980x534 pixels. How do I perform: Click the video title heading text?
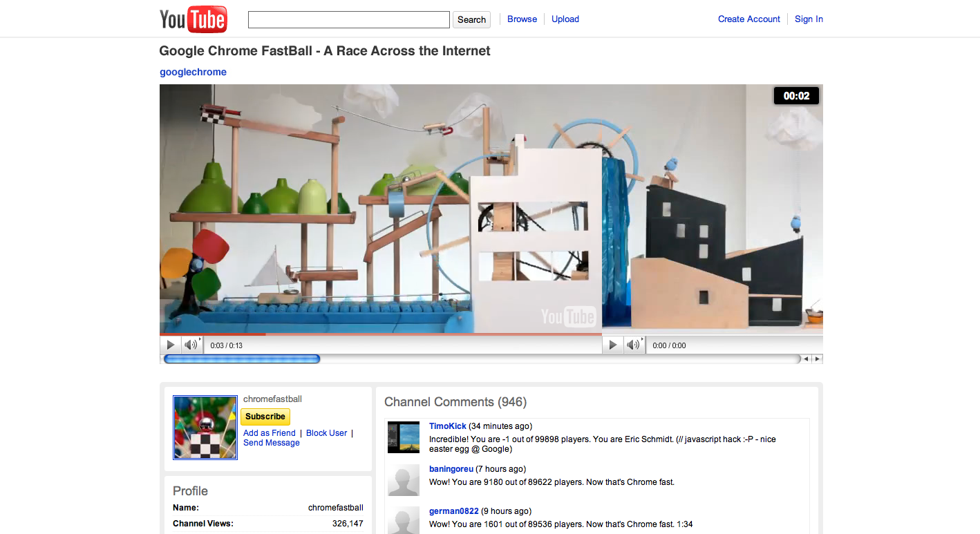[325, 51]
